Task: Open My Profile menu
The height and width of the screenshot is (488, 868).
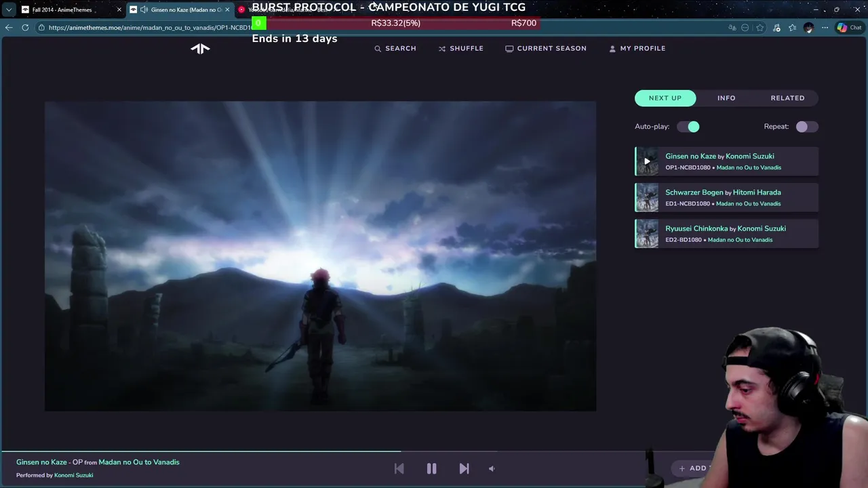Action: coord(637,48)
